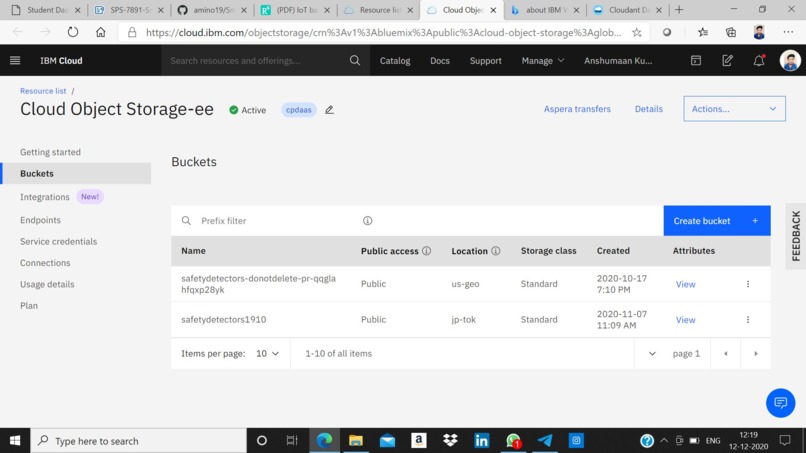Open Windows Start menu
This screenshot has height=453, width=806.
coord(15,441)
